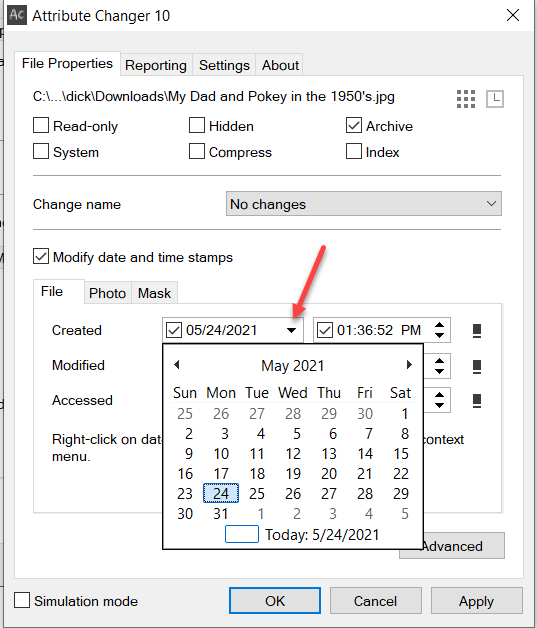Click Today: 5/24/2021 in calendar
This screenshot has width=537, height=628.
[x=322, y=535]
